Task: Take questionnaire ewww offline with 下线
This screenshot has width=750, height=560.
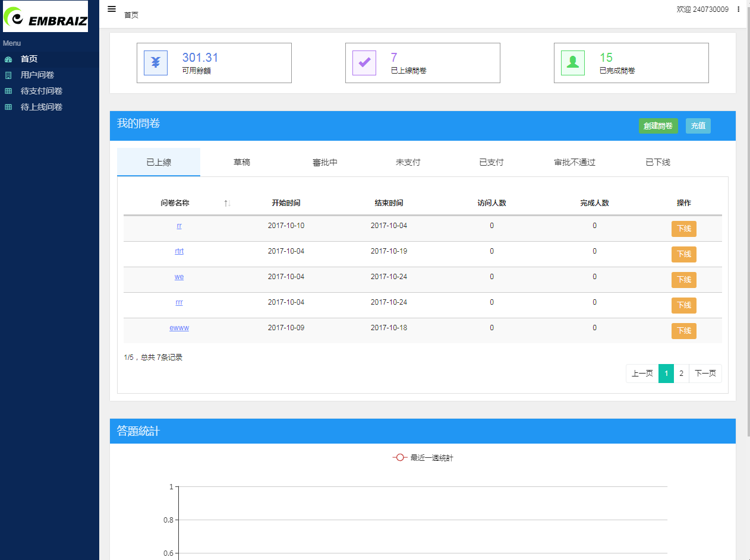Action: pyautogui.click(x=684, y=331)
